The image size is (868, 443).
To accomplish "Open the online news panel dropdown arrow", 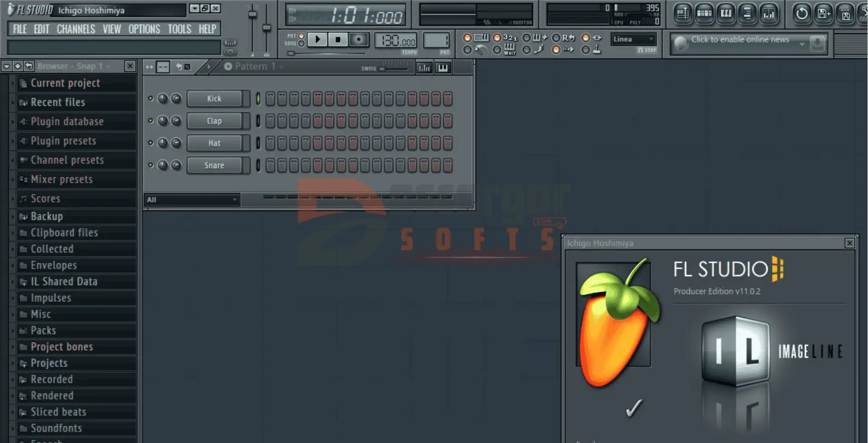I will tap(802, 44).
